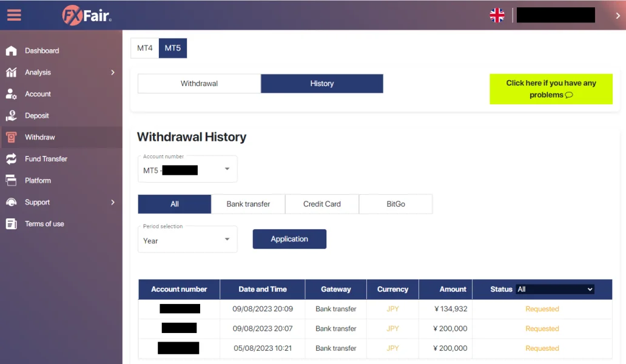The image size is (626, 364).
Task: Click the Terms of use document icon
Action: click(11, 224)
